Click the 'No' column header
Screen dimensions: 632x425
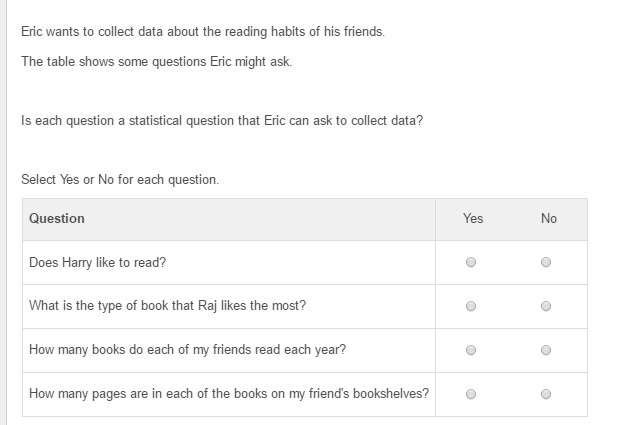click(548, 219)
